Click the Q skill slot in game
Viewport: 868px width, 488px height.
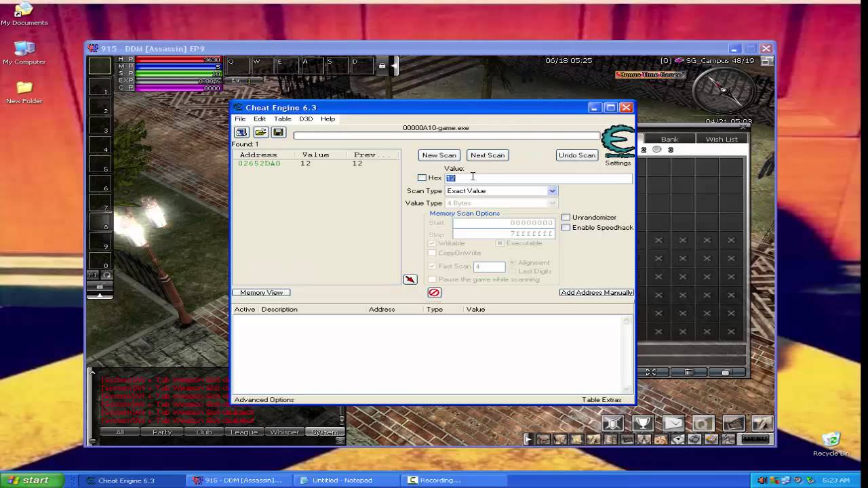pyautogui.click(x=237, y=66)
